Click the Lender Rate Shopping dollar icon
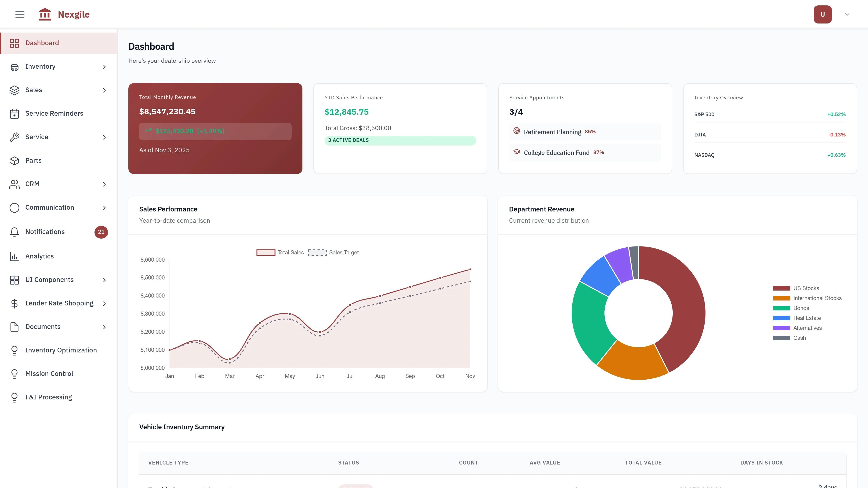The height and width of the screenshot is (488, 868). point(14,303)
